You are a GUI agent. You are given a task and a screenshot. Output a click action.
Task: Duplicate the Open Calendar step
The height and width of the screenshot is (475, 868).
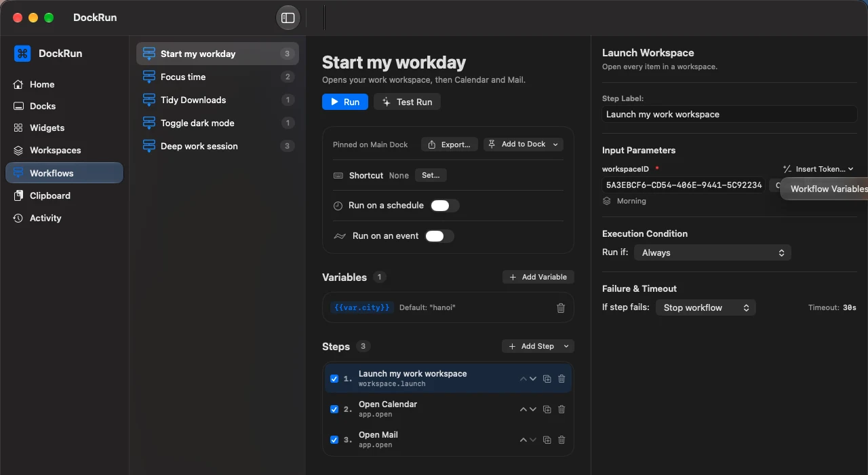547,409
